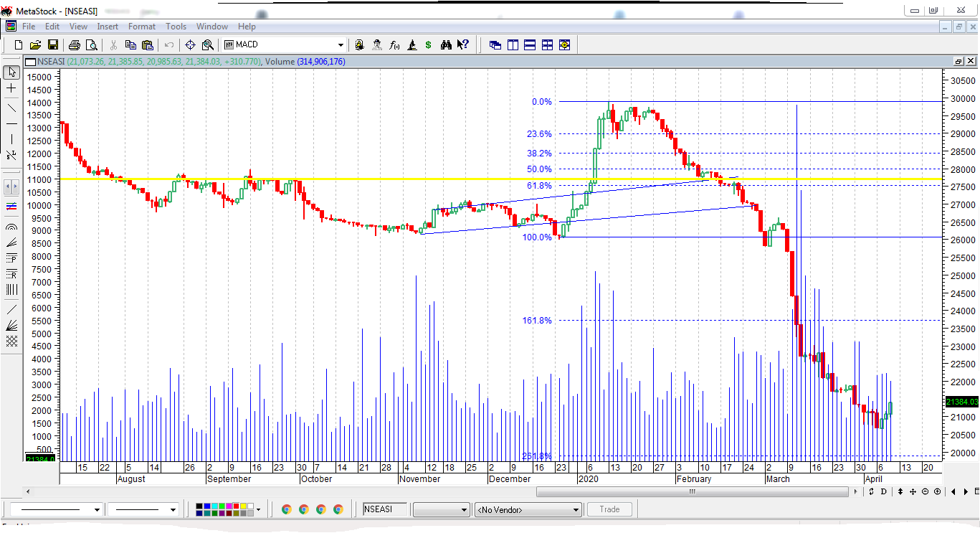Viewport: 980px width, 533px height.
Task: Open the Tools menu
Action: point(176,27)
